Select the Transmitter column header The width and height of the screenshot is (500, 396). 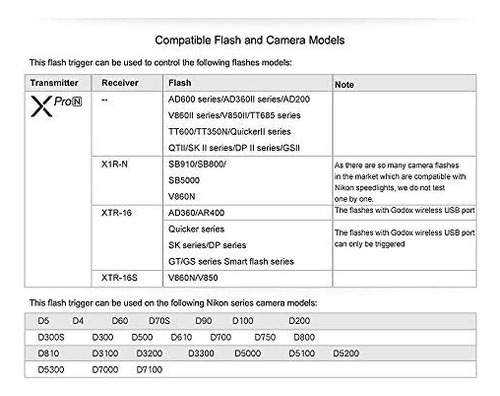click(x=54, y=83)
